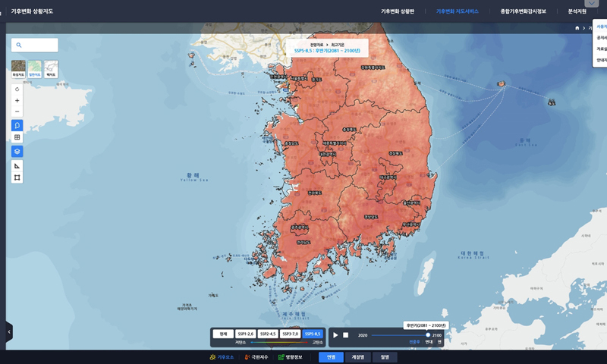This screenshot has width=607, height=364.
Task: Click the map reset/refresh icon
Action: [x=17, y=88]
